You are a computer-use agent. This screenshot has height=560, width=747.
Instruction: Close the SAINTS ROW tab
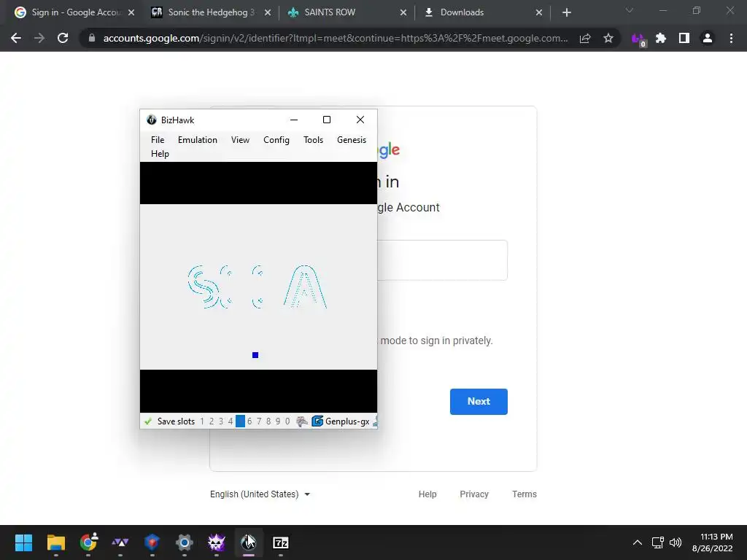403,12
